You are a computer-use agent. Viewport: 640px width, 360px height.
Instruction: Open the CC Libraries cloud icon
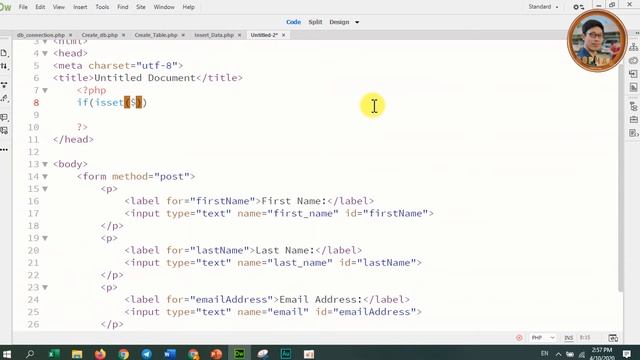pyautogui.click(x=633, y=60)
